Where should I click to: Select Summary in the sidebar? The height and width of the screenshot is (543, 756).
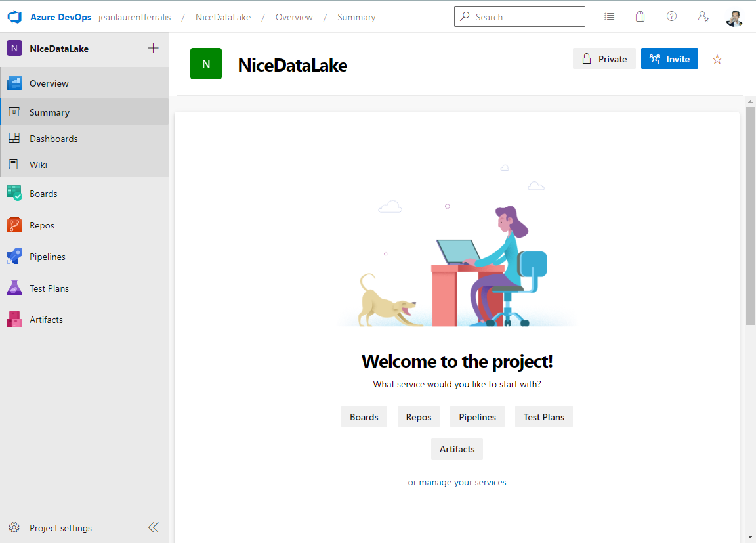click(85, 112)
